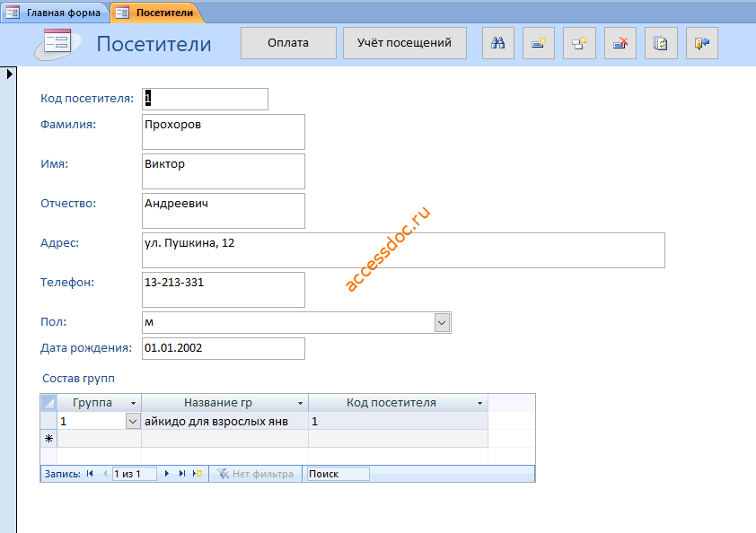This screenshot has height=533, width=756.
Task: Click the Отчество field containing Андреевич
Action: coord(224,211)
